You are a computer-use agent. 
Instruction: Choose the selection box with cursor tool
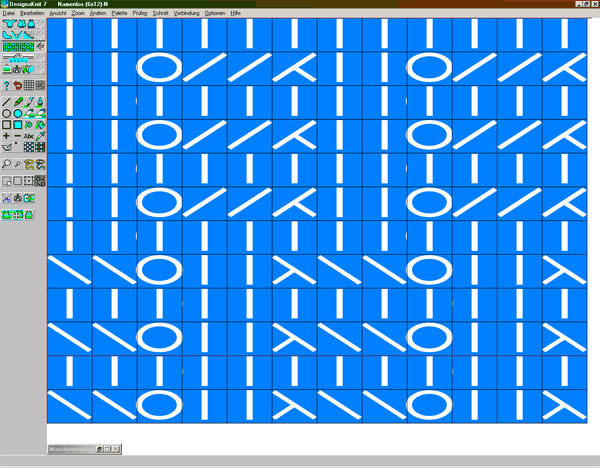(7, 181)
